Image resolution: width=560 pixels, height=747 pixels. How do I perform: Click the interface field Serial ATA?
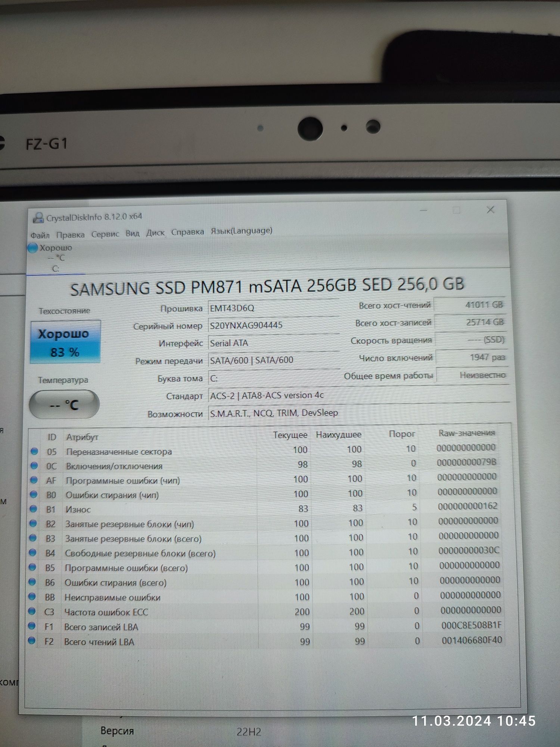tap(273, 342)
